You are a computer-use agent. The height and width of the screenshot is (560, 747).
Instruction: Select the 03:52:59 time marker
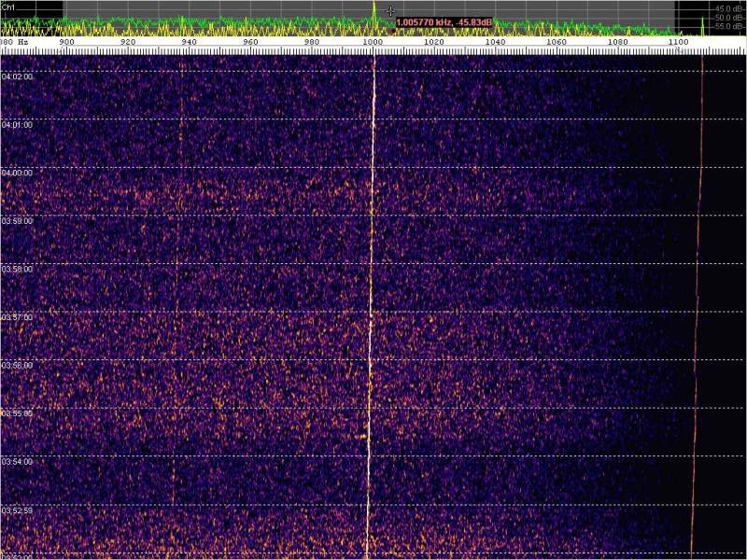[17, 511]
